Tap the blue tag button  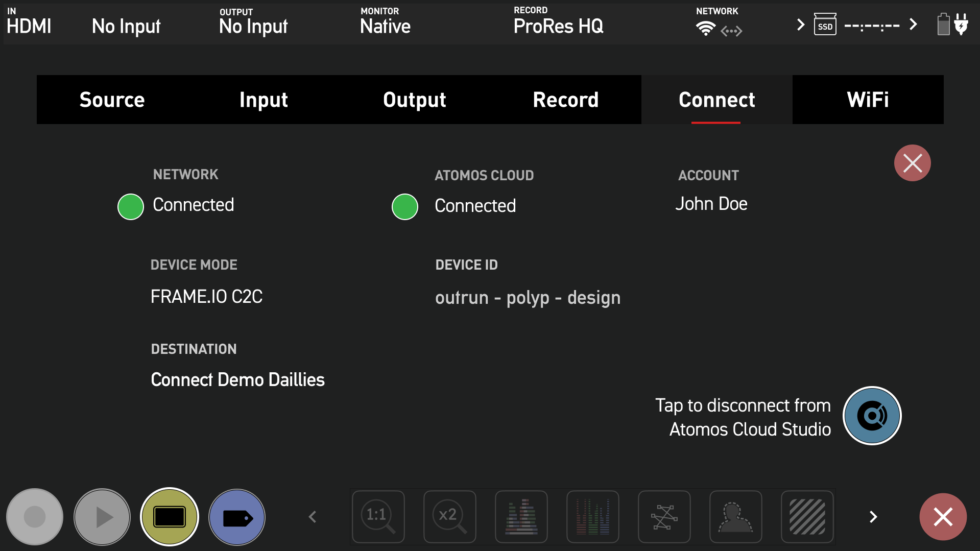(x=237, y=517)
